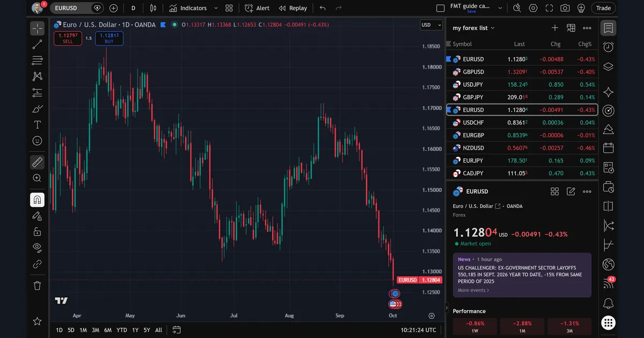Select the brush drawing tool

[37, 109]
